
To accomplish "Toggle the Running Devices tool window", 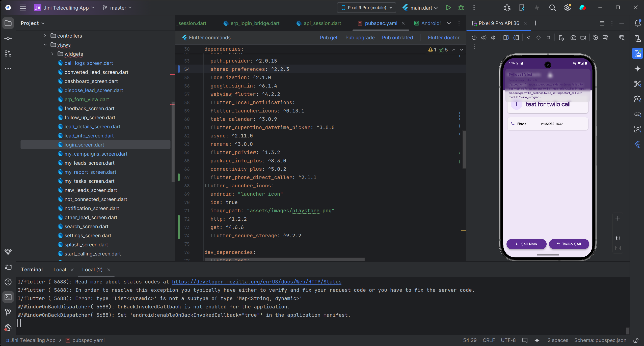I will pyautogui.click(x=637, y=53).
